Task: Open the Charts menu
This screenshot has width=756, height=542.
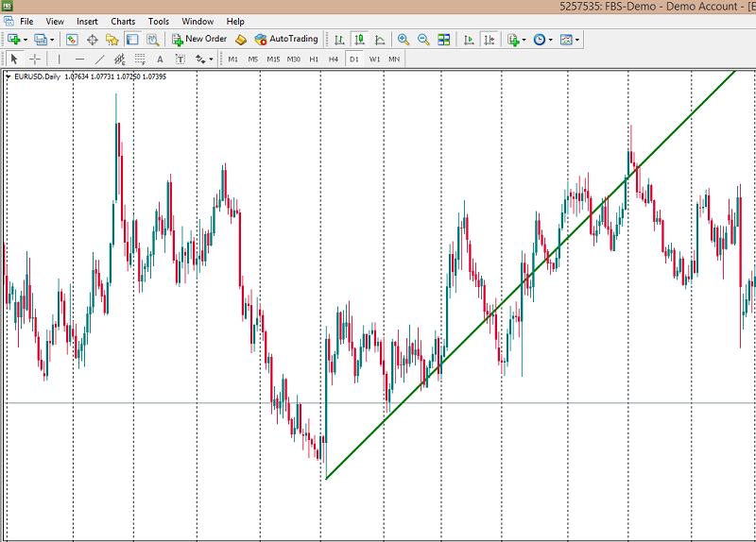Action: (123, 21)
